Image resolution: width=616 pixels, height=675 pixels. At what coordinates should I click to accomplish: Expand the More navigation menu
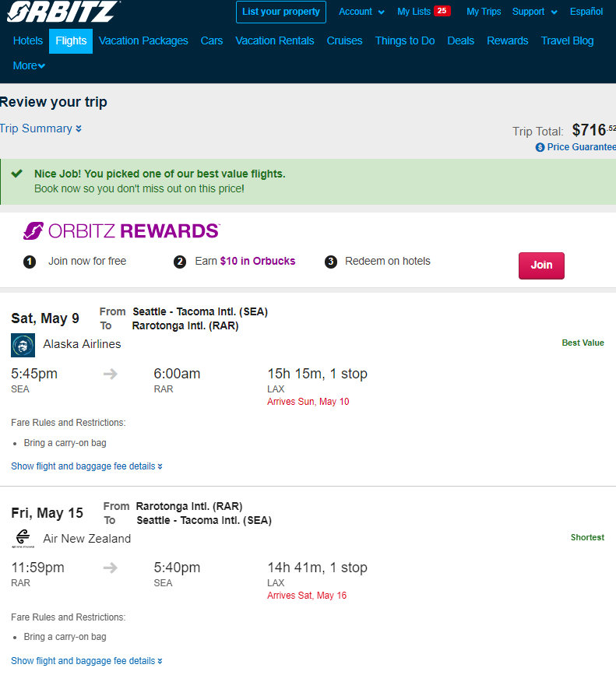tap(29, 66)
